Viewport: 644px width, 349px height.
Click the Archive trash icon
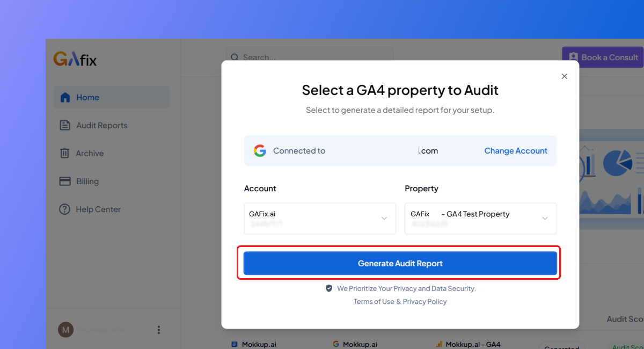coord(65,153)
